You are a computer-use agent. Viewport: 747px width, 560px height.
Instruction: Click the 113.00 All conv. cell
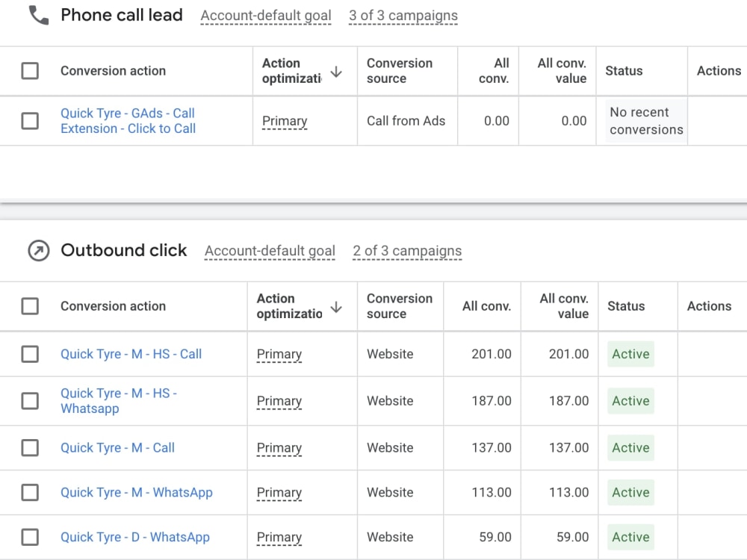coord(492,492)
